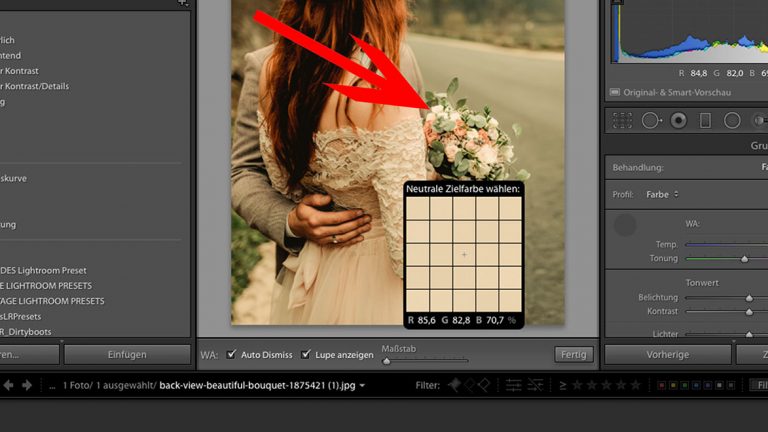Activate the Spot Removal tool

click(x=651, y=120)
